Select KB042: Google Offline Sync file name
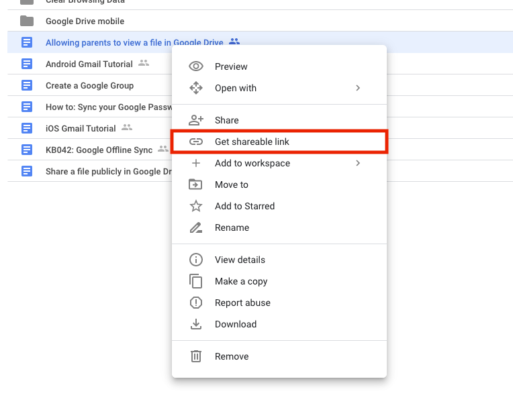The image size is (513, 420). tap(99, 150)
